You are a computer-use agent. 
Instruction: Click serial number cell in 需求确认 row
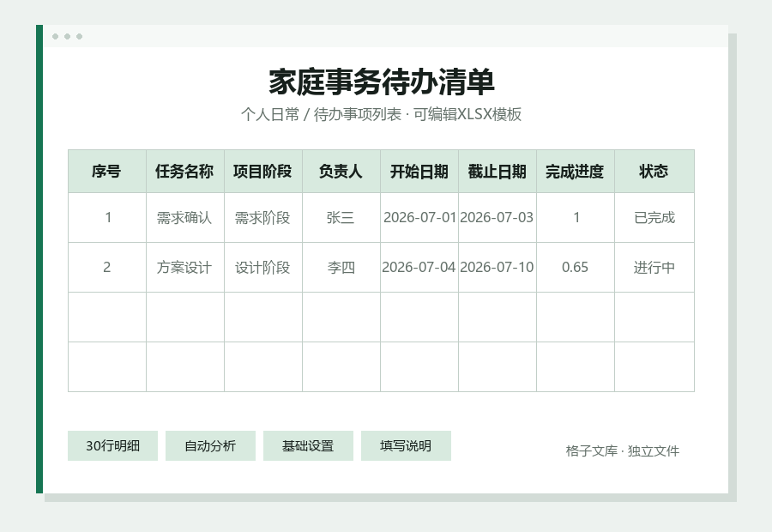pyautogui.click(x=107, y=218)
